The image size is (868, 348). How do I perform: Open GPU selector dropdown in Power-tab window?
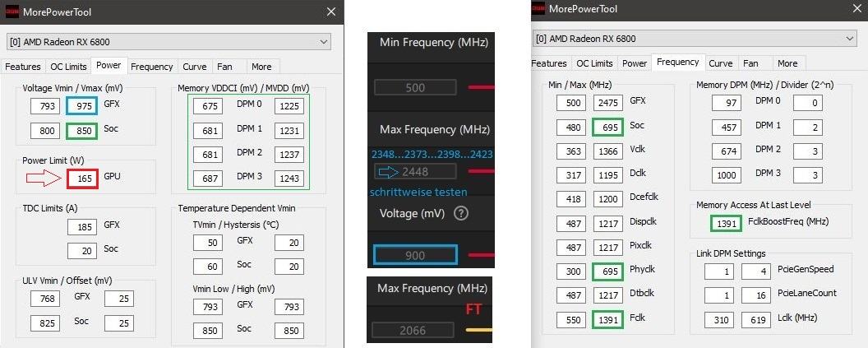[169, 42]
